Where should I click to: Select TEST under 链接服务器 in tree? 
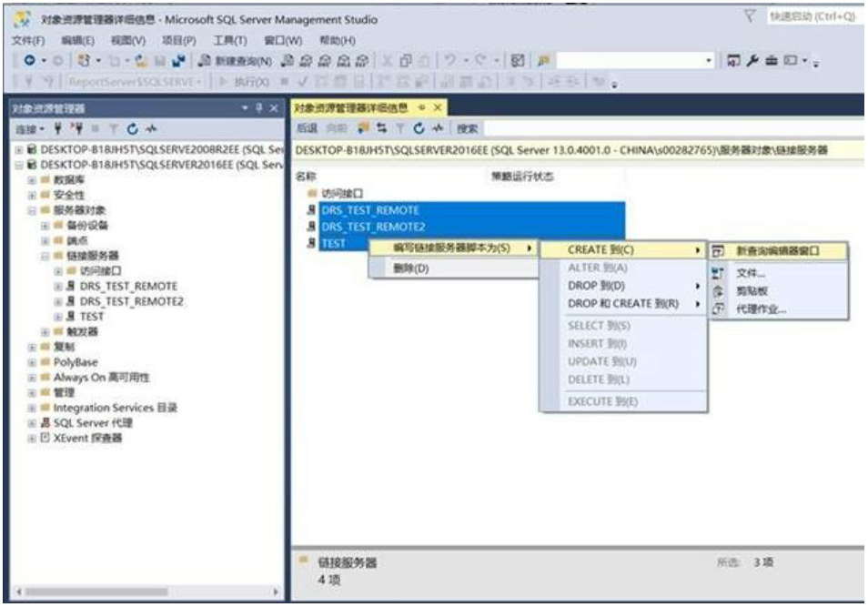click(x=91, y=317)
